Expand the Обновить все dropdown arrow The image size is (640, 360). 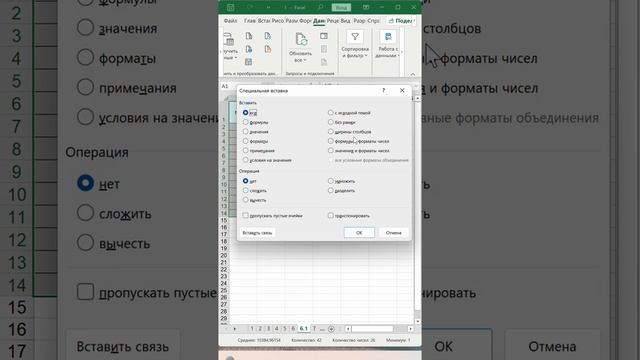[x=305, y=60]
